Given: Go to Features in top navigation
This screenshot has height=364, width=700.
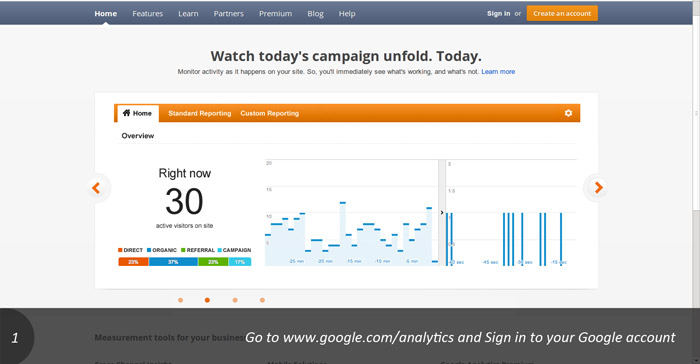Looking at the screenshot, I should pyautogui.click(x=147, y=14).
